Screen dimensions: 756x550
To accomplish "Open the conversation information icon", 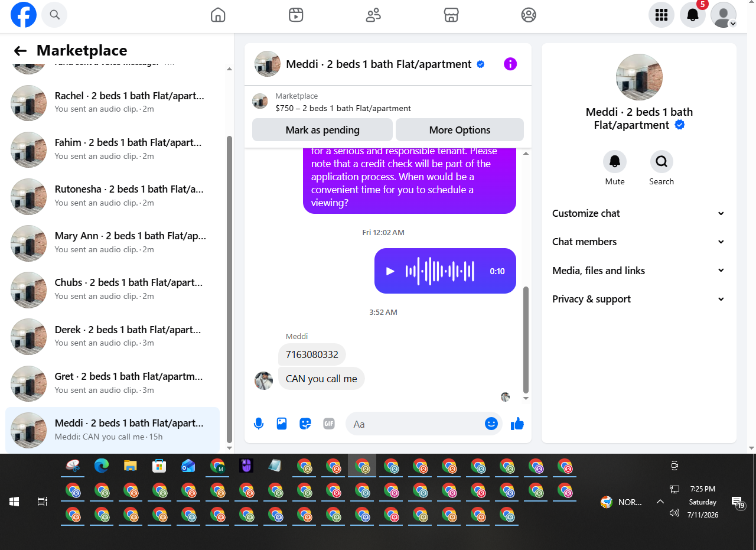I will click(x=510, y=64).
